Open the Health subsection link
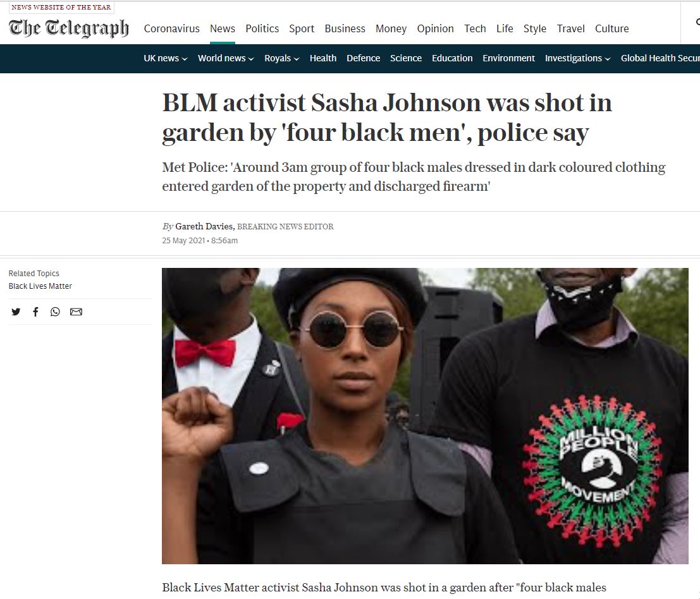 tap(323, 58)
